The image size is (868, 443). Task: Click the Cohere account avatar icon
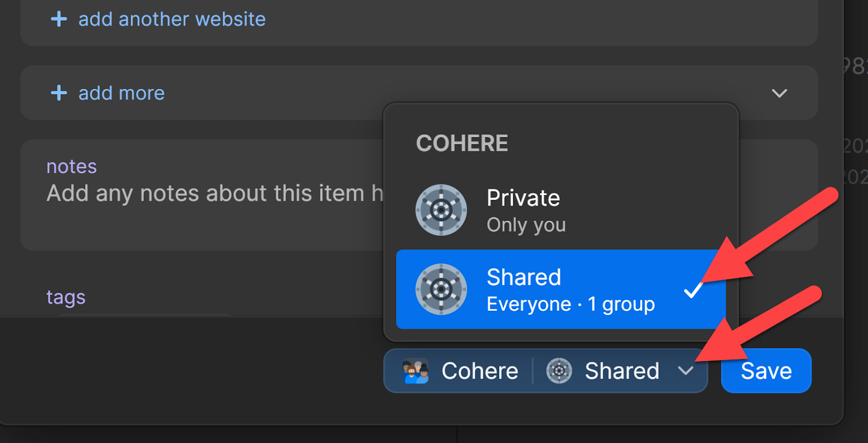coord(416,371)
